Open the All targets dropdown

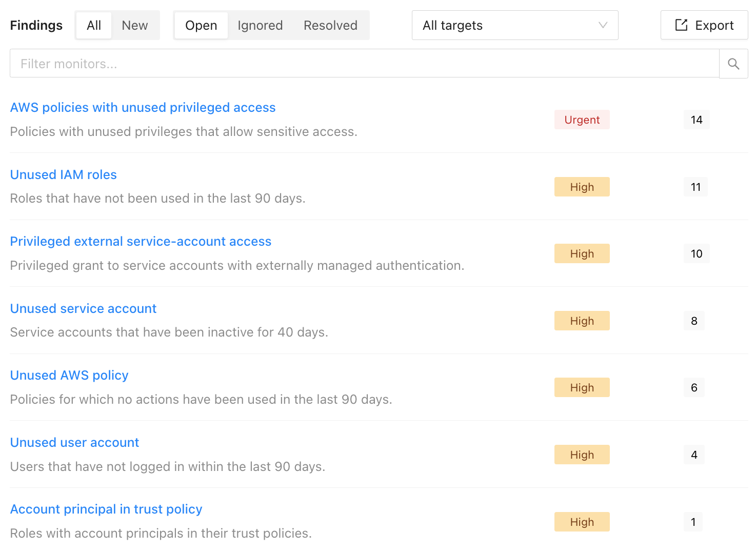coord(514,25)
